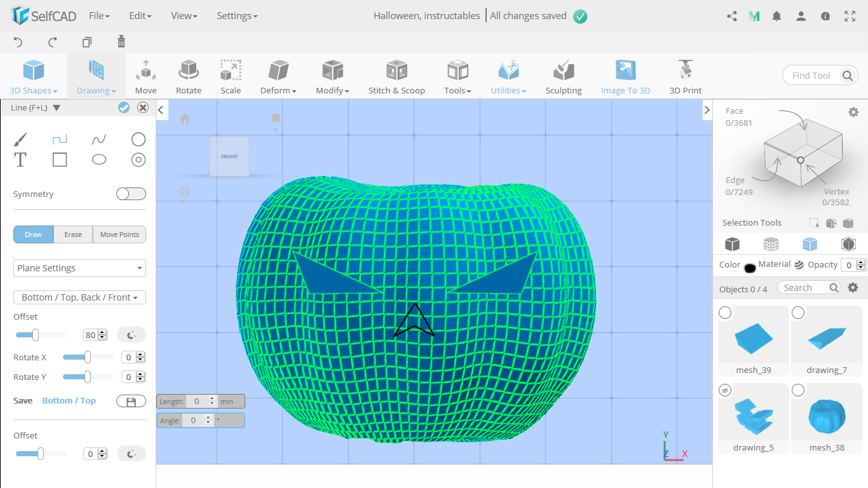The image size is (868, 488).
Task: Select the Scale tool
Action: tap(231, 77)
